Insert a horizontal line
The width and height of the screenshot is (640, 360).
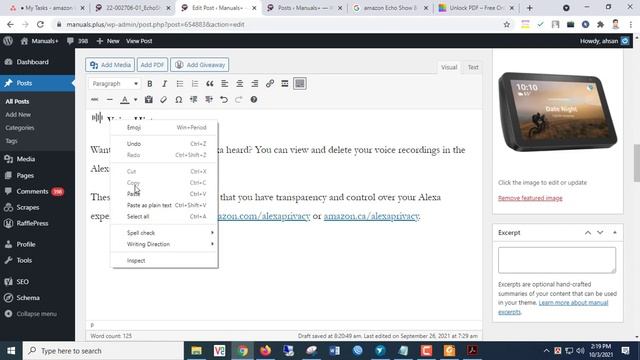[x=109, y=100]
